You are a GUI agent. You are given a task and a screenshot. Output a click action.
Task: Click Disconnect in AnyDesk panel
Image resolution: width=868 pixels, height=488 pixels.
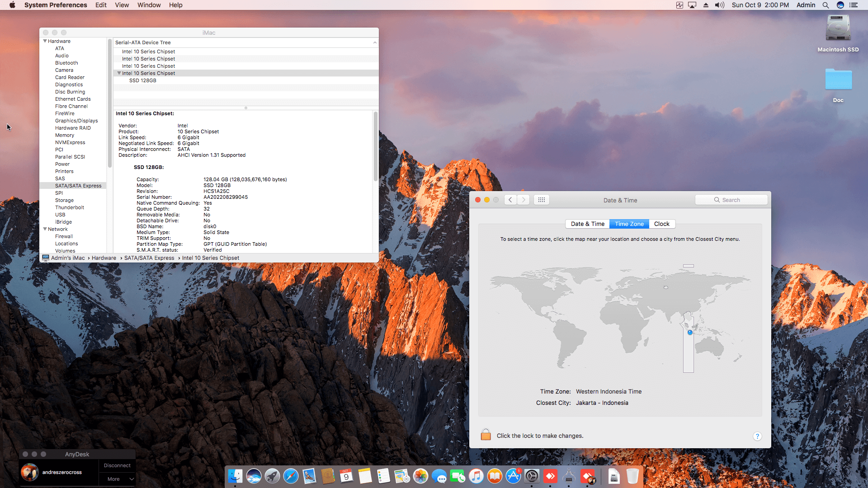coord(117,465)
